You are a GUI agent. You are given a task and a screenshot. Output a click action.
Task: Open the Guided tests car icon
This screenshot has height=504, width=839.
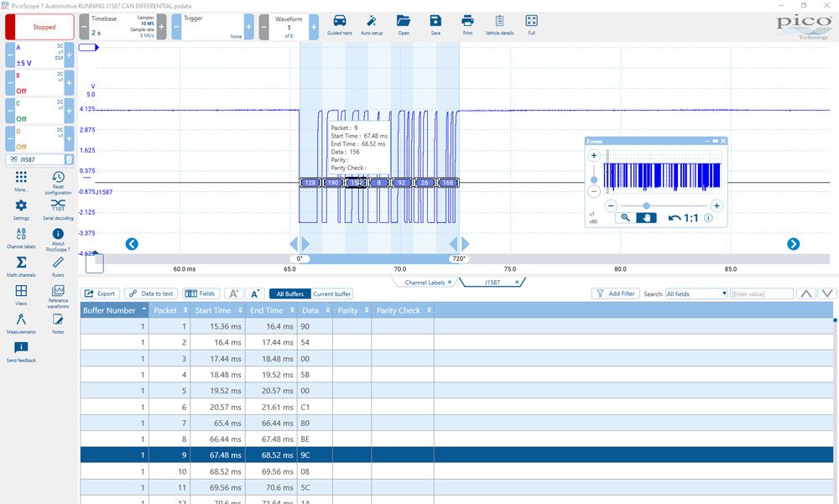tap(339, 25)
